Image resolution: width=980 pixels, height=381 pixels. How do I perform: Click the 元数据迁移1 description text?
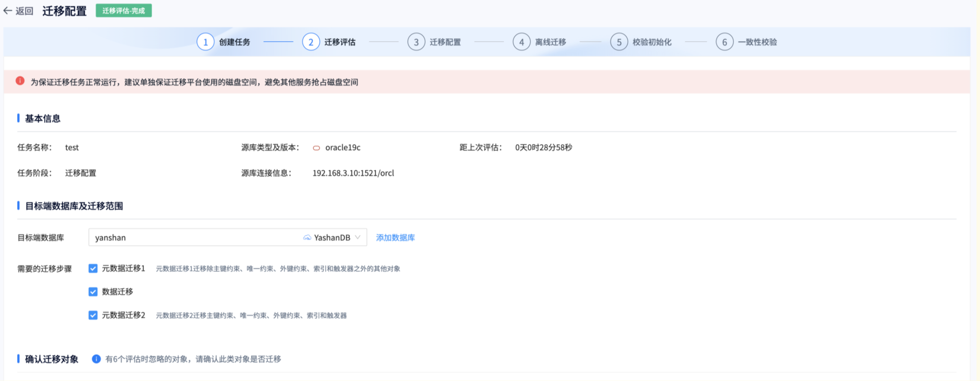pyautogui.click(x=278, y=269)
